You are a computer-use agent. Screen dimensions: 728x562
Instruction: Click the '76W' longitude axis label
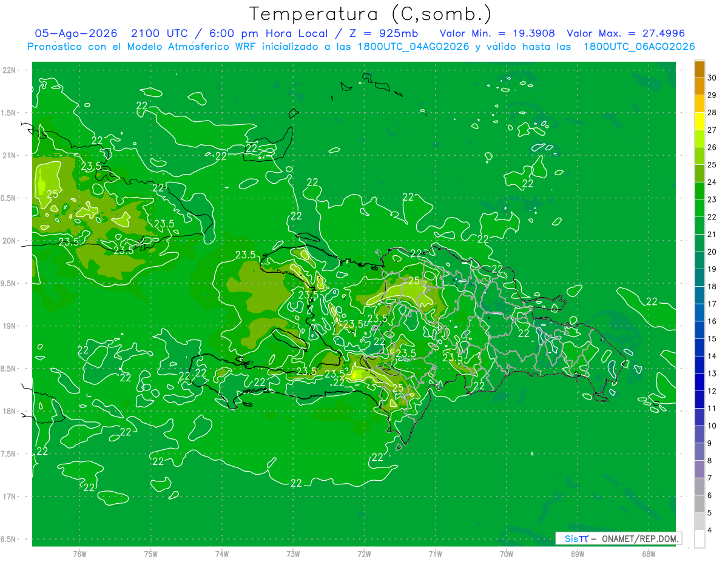[79, 554]
